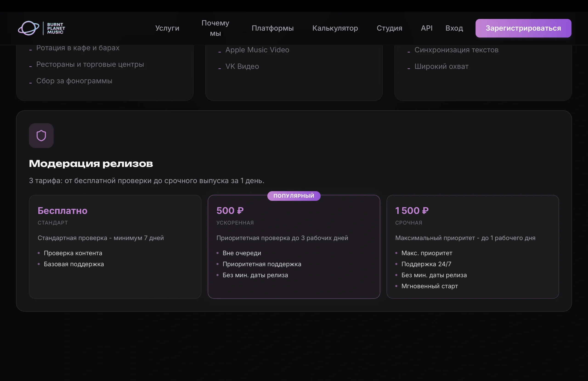This screenshot has height=381, width=588.
Task: Click the Модерация релизов heading
Action: coord(91,163)
